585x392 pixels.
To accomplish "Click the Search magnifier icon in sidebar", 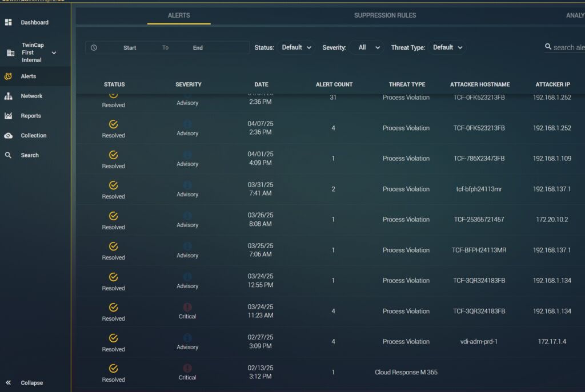I will coord(8,155).
